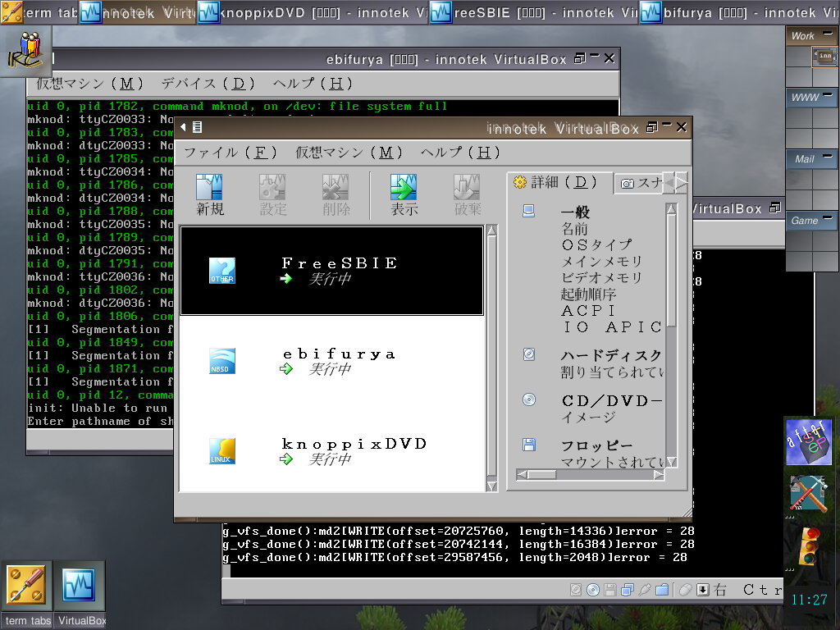This screenshot has width=840, height=630.
Task: Open 仮想マシン(M) menu in ebifurya window
Action: 90,84
